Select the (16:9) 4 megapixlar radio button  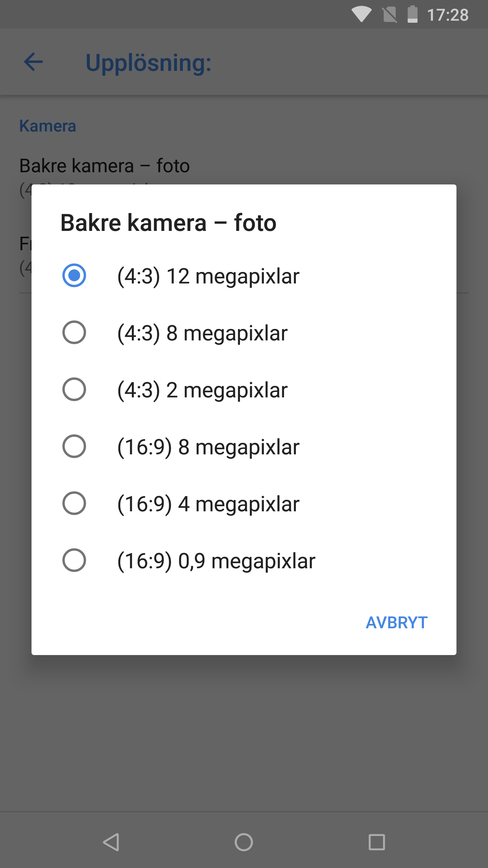point(74,503)
